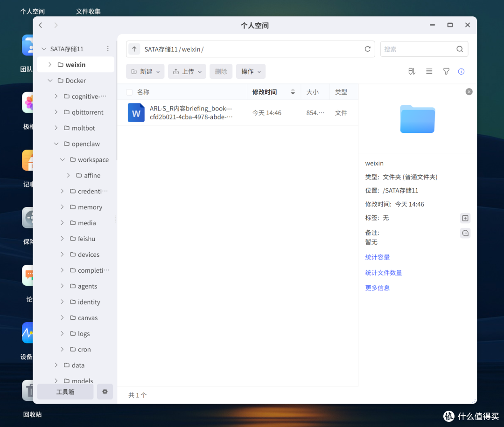The height and width of the screenshot is (427, 504).
Task: Edit the note with the comment icon
Action: (x=465, y=233)
